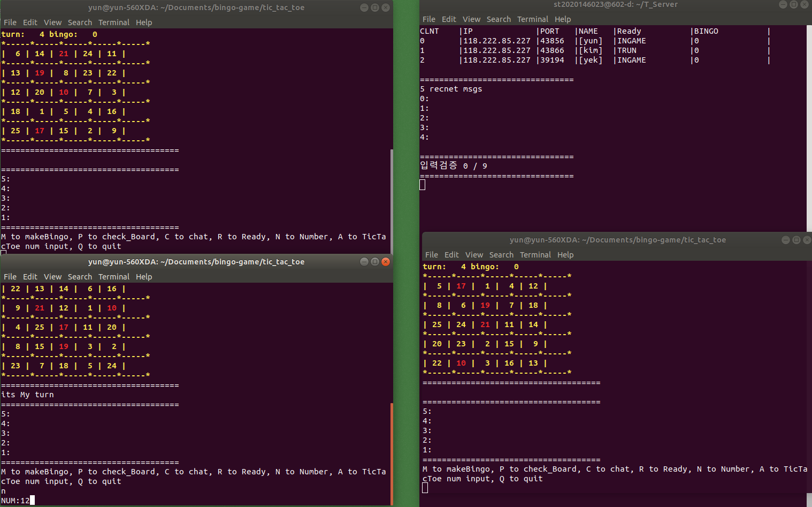Viewport: 812px width, 507px height.
Task: Open Help menu in upper-left tic_tac_toe terminal
Action: point(144,22)
